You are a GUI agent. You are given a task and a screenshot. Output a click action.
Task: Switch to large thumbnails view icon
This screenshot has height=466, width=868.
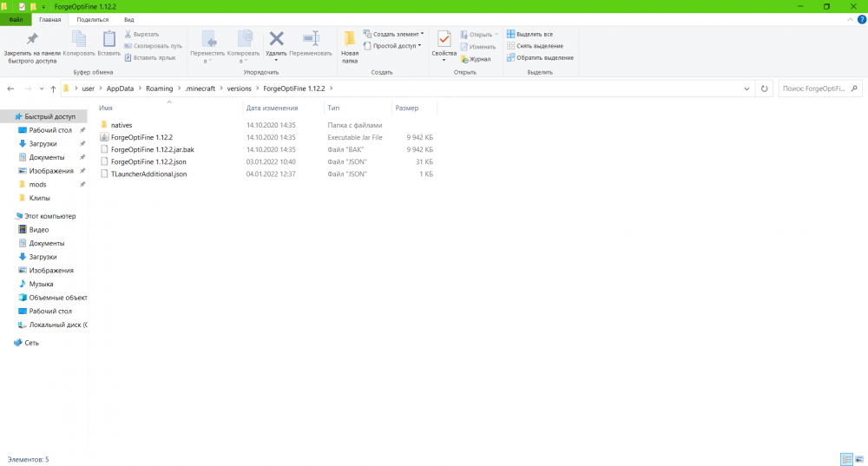point(859,459)
